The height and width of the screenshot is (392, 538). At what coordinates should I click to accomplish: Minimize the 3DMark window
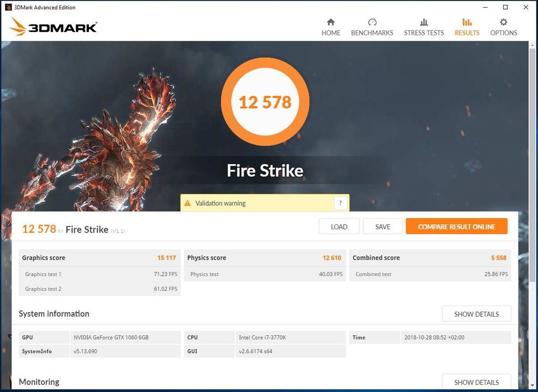point(485,7)
